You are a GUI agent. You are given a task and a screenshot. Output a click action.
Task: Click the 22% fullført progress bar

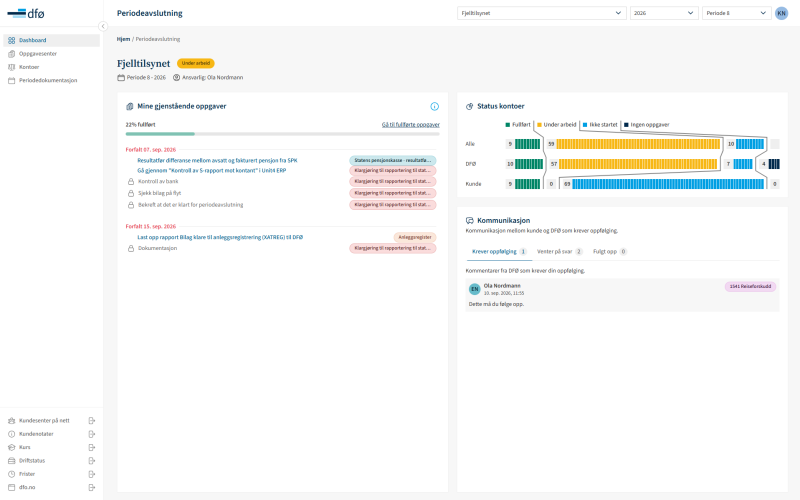283,134
